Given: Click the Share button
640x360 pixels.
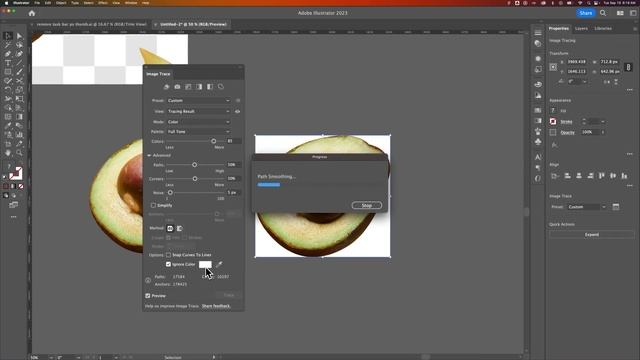Looking at the screenshot, I should 586,13.
